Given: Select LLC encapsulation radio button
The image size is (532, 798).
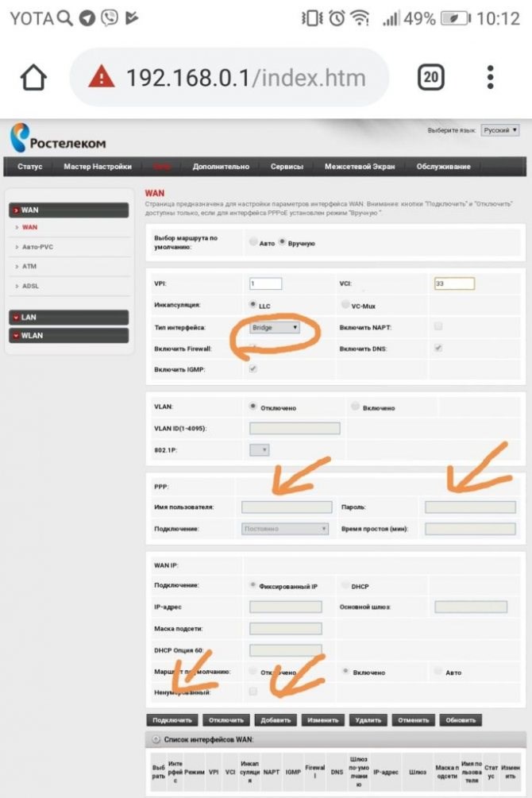Looking at the screenshot, I should 253,304.
